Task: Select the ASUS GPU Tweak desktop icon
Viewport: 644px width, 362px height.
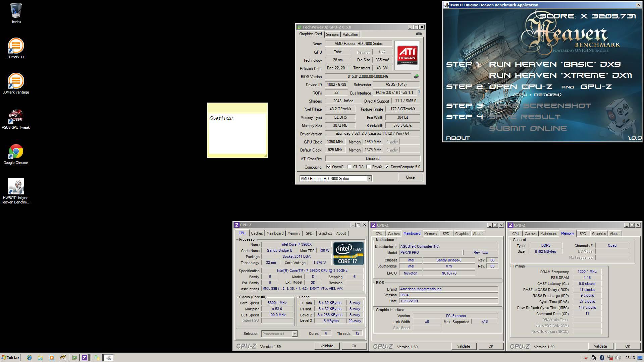Action: pos(16,119)
